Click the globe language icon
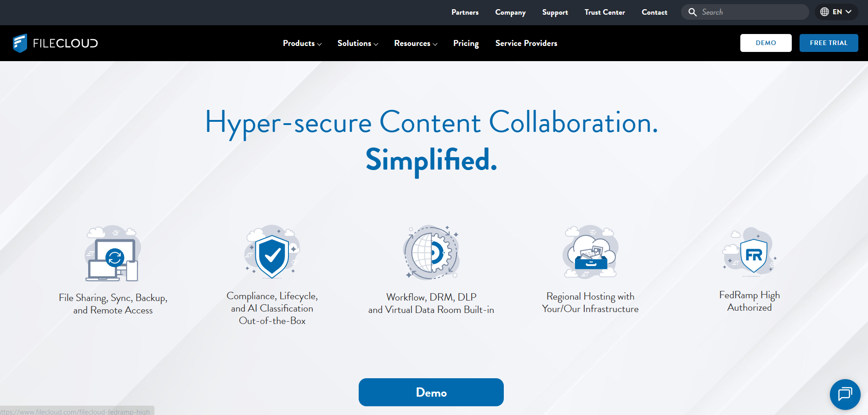 point(824,12)
